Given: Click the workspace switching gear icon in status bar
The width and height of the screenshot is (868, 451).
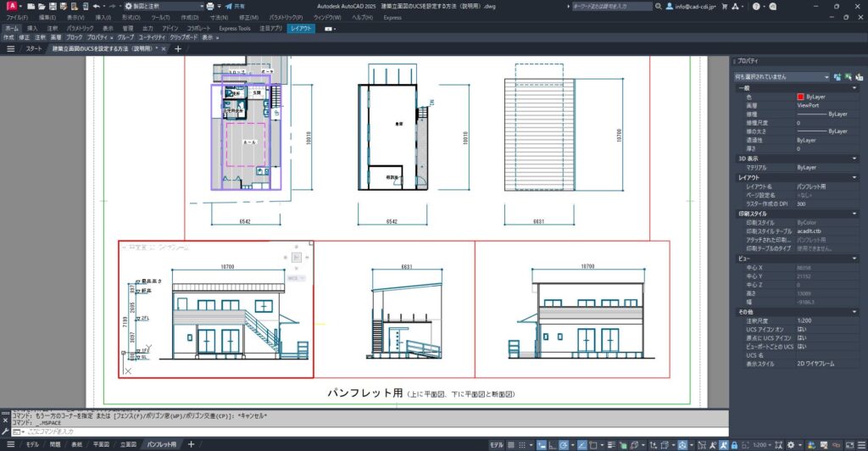Looking at the screenshot, I should pyautogui.click(x=791, y=445).
